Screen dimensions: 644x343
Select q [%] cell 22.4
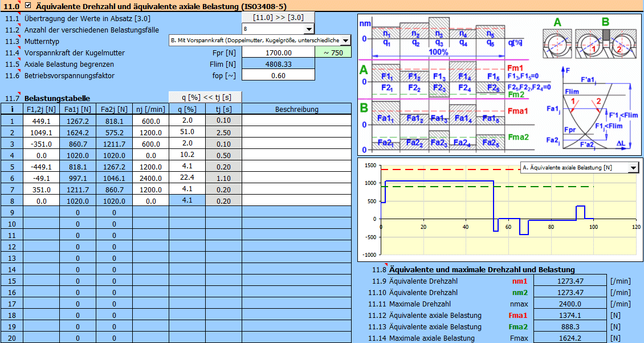click(188, 177)
